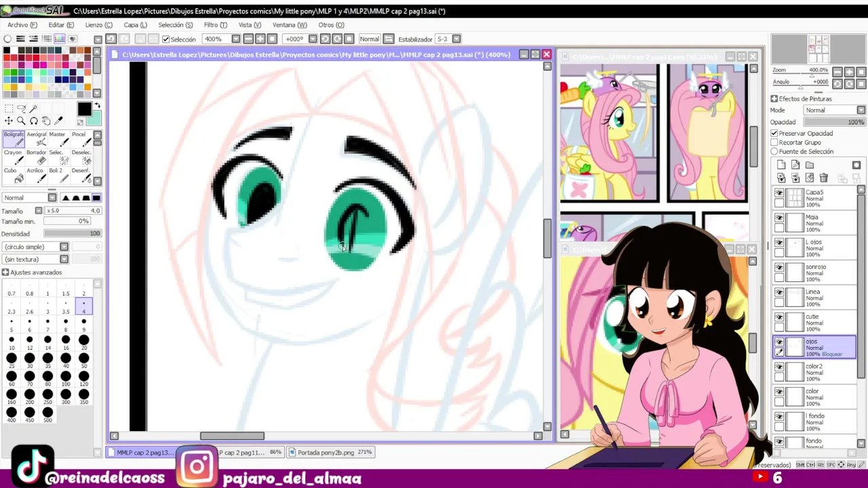Viewport: 868px width, 488px height.
Task: Hide the Mqia layer
Action: [779, 218]
